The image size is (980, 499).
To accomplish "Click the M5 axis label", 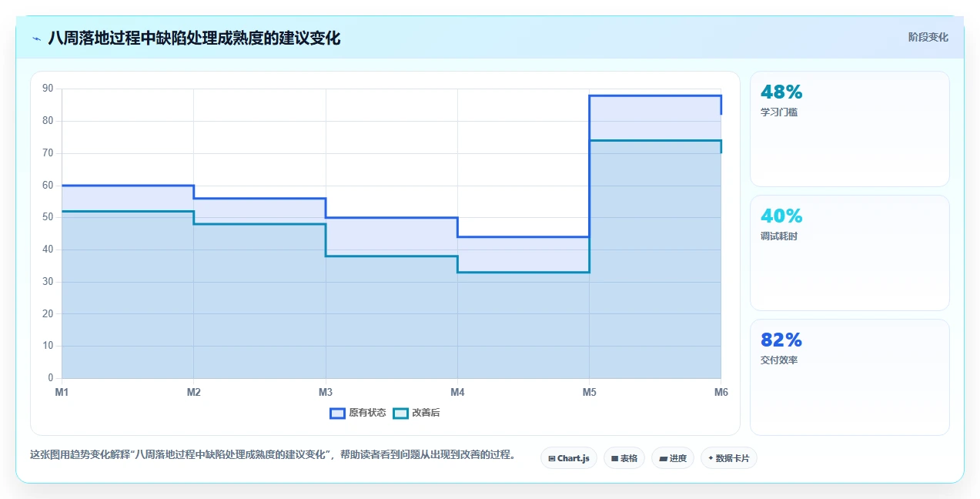I will pos(589,392).
